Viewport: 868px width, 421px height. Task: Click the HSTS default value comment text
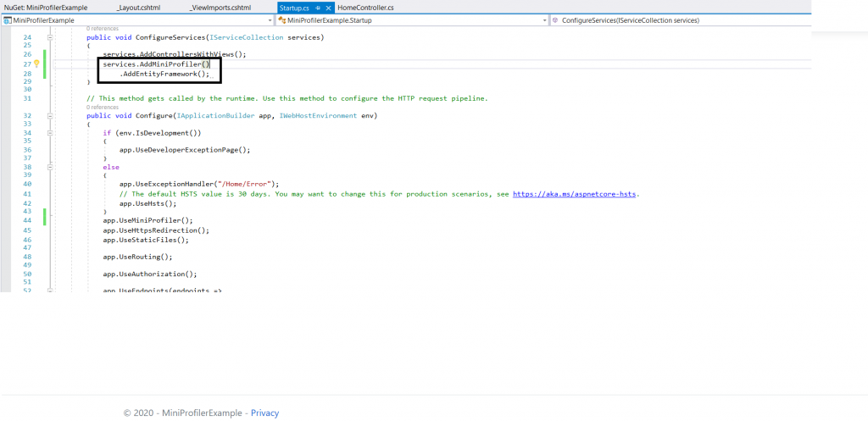point(314,194)
